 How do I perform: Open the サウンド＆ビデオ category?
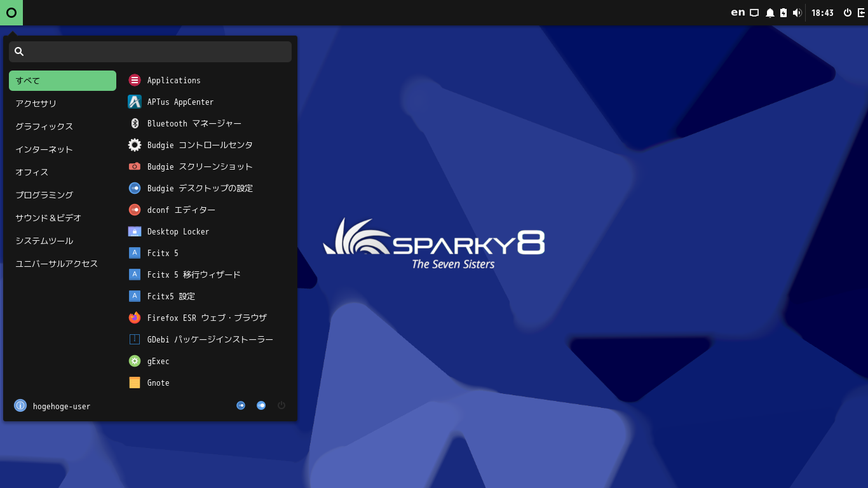(x=62, y=218)
